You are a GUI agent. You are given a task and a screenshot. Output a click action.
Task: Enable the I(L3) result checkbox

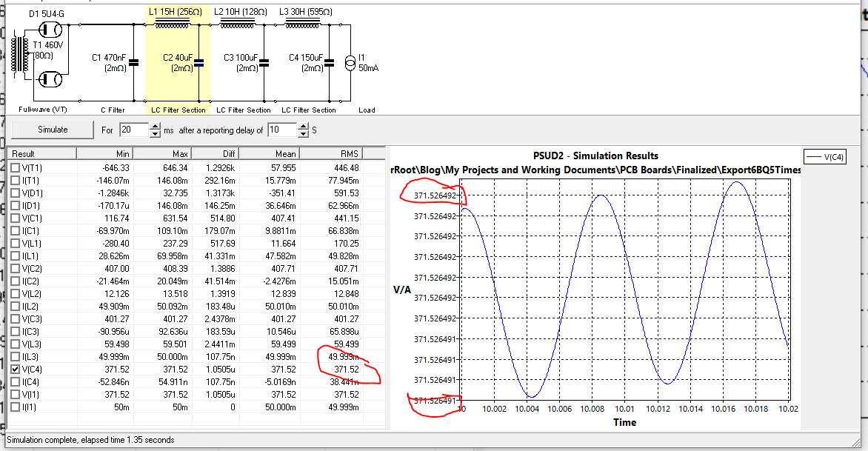coord(15,357)
